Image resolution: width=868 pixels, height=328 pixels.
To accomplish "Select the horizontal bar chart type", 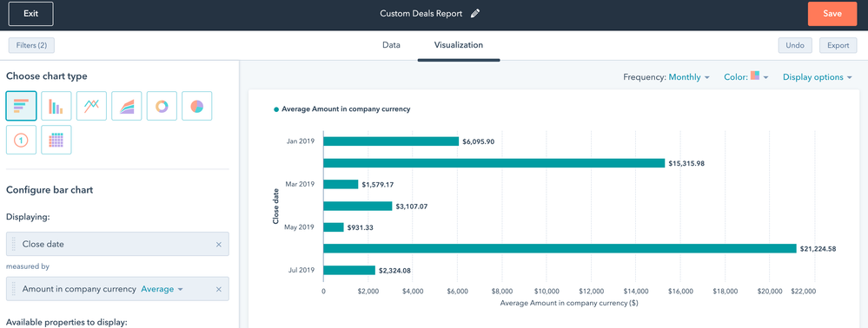I will pos(21,106).
